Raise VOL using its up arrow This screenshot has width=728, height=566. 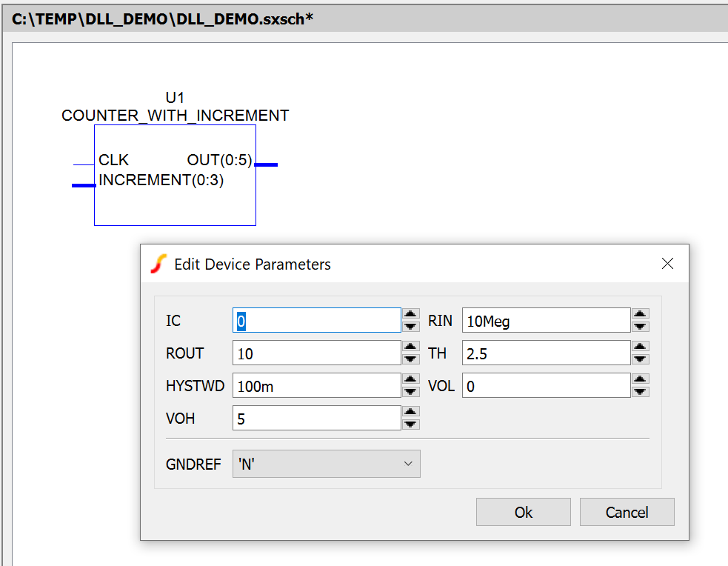click(641, 379)
